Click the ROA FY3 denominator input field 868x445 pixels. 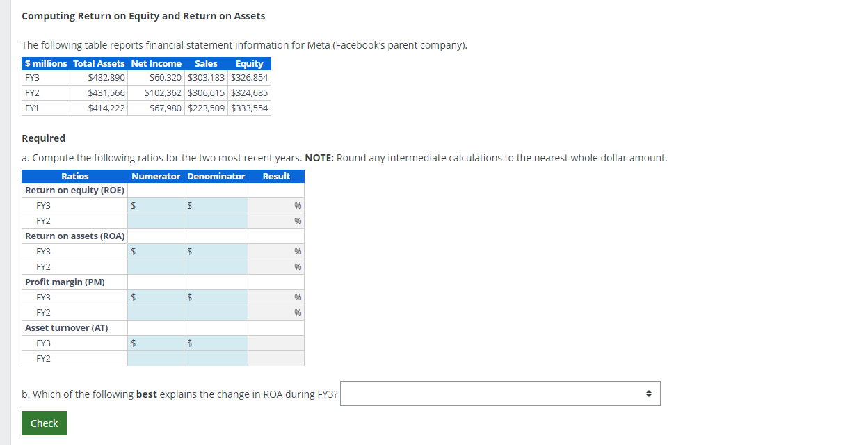click(x=216, y=251)
